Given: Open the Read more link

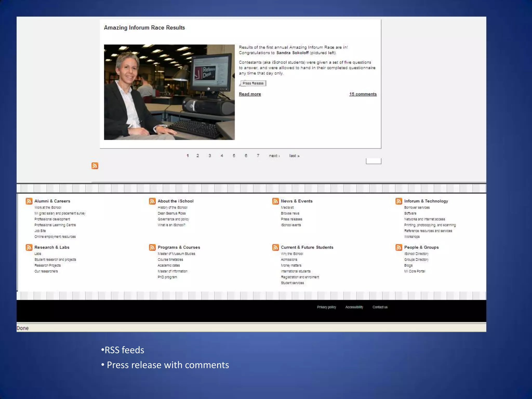Looking at the screenshot, I should [250, 94].
